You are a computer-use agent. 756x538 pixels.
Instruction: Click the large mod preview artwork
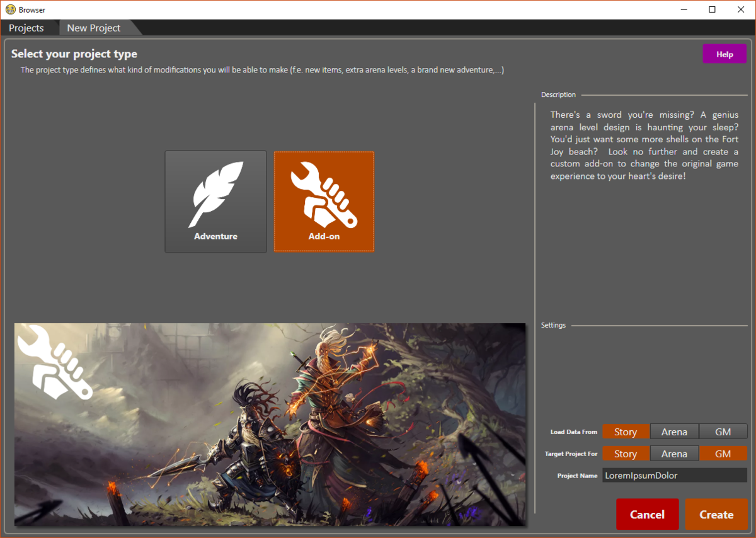pyautogui.click(x=270, y=424)
